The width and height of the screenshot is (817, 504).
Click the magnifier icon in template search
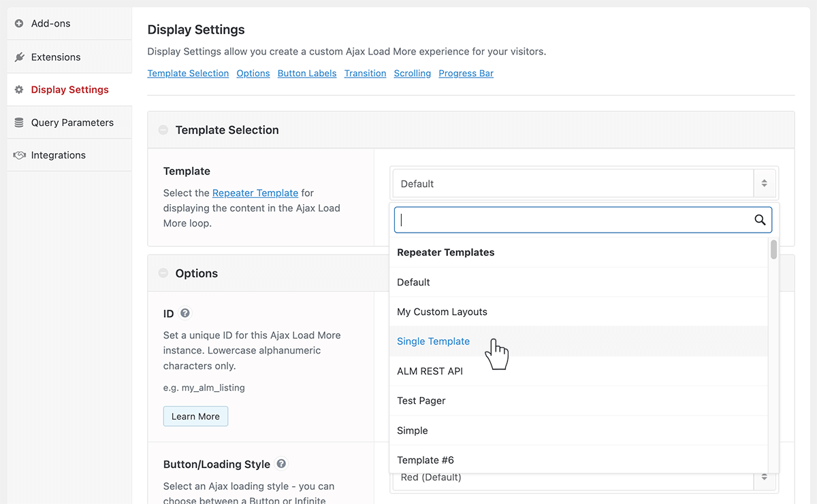(760, 220)
